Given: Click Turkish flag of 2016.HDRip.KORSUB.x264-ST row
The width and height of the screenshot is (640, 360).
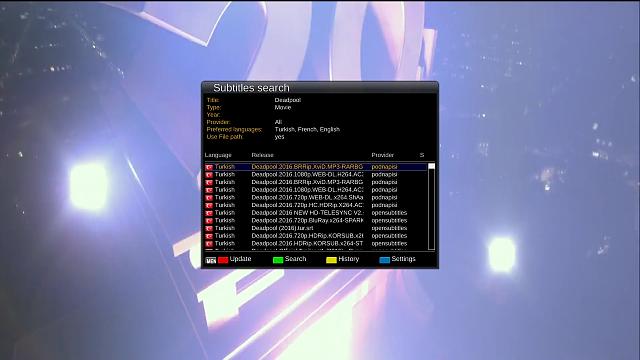Looking at the screenshot, I should pos(209,244).
